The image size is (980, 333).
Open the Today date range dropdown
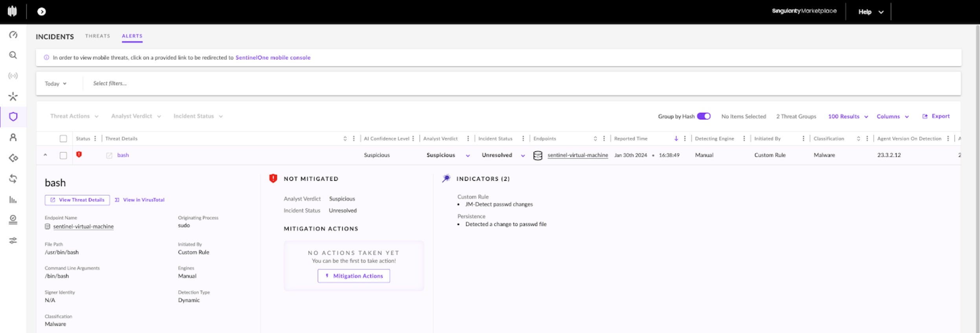coord(55,83)
